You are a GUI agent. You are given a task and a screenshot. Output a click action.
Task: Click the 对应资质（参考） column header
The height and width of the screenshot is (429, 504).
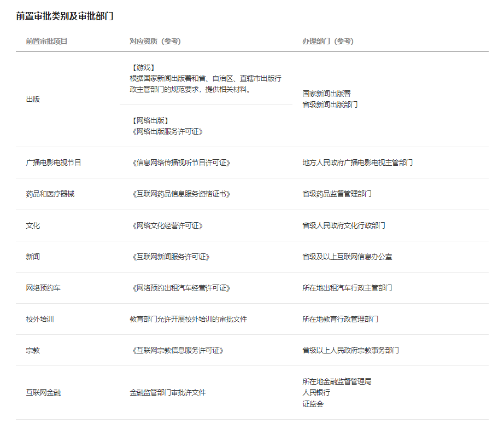(155, 41)
